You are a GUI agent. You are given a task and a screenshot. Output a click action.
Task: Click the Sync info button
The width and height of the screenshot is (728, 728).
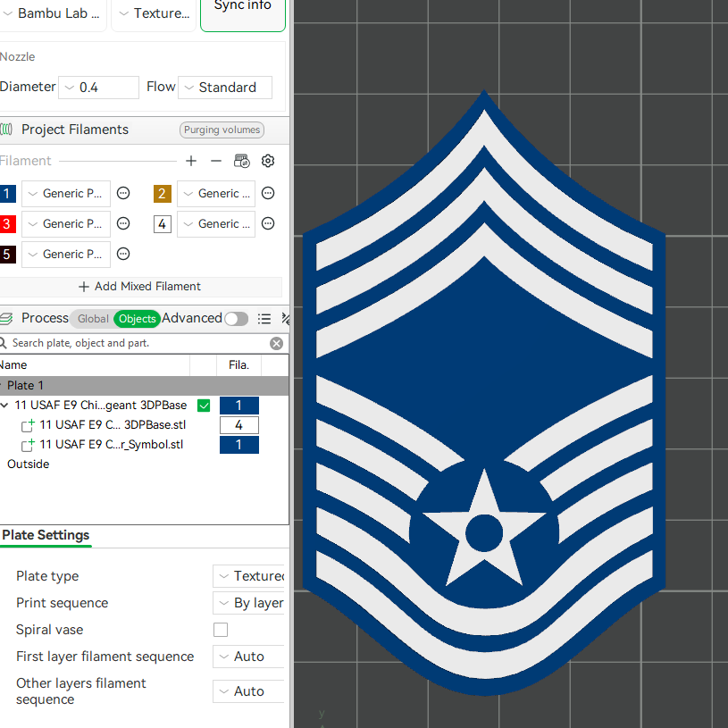pyautogui.click(x=243, y=14)
